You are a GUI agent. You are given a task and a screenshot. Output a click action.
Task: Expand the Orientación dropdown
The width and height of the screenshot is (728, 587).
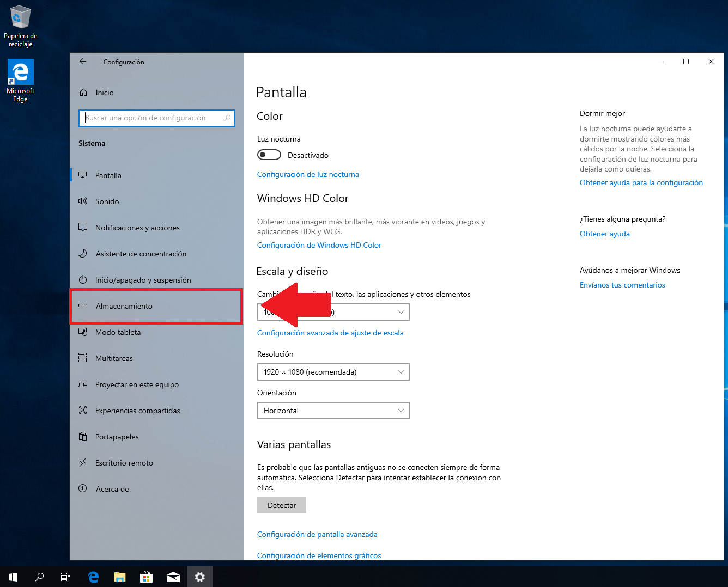[x=333, y=411]
